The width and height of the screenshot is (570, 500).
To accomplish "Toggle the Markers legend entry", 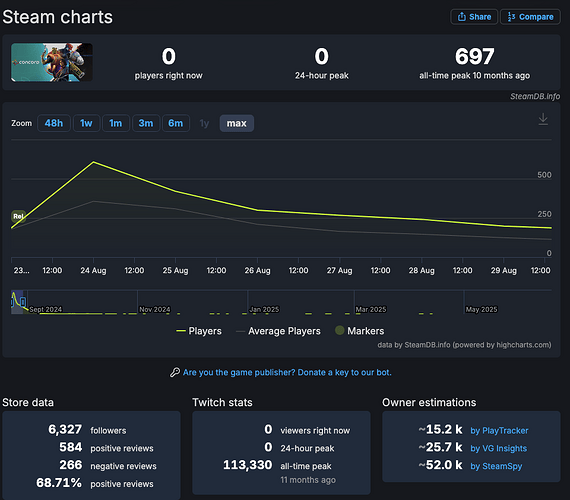I will click(x=360, y=331).
